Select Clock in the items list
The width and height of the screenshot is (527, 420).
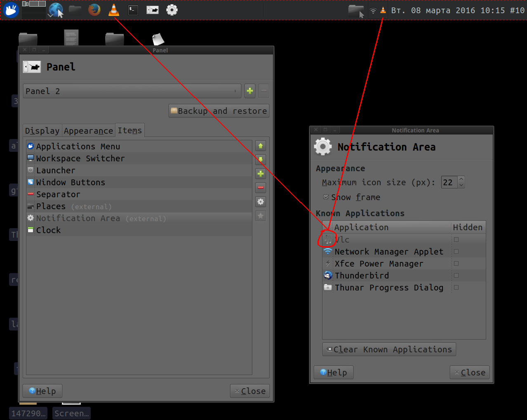pos(48,230)
